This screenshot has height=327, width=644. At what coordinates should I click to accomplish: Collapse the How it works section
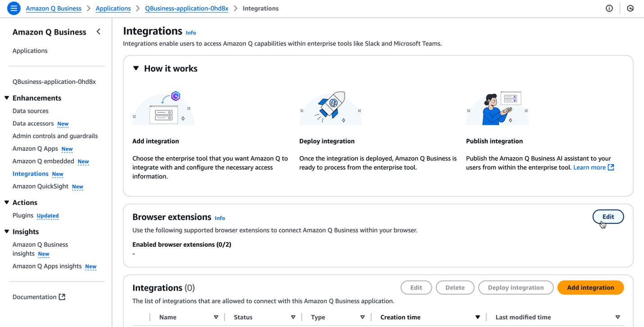pos(136,69)
